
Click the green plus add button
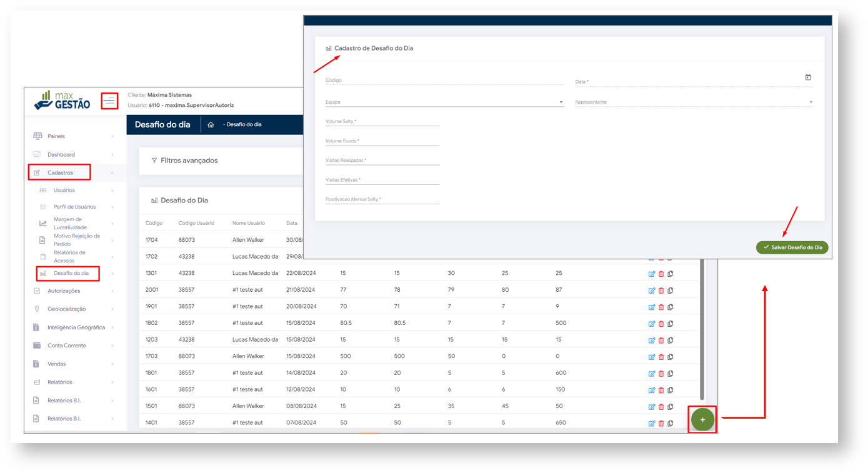702,420
